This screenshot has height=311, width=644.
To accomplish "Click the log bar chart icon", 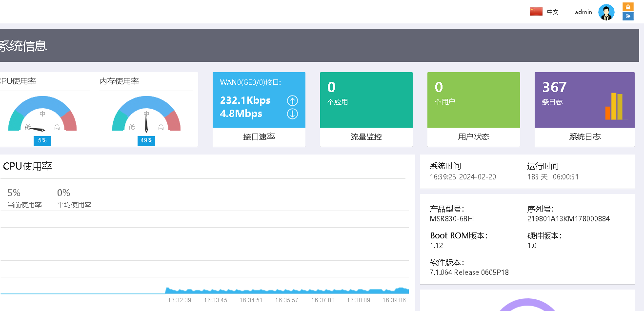I will (614, 106).
